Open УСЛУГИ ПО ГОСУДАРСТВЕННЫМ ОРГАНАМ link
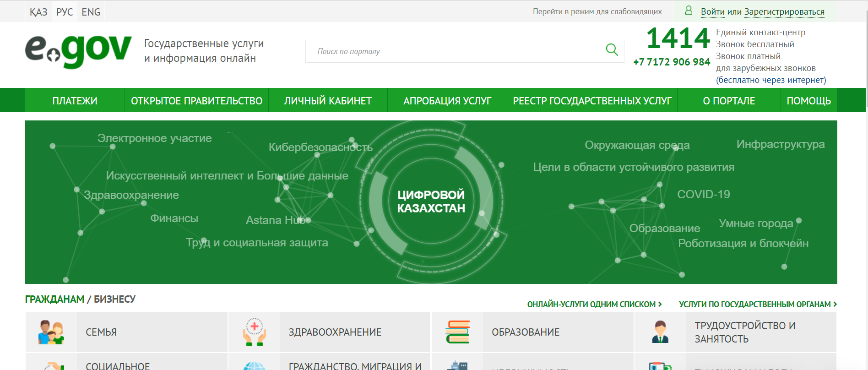Viewport: 868px width, 370px height. pyautogui.click(x=758, y=305)
